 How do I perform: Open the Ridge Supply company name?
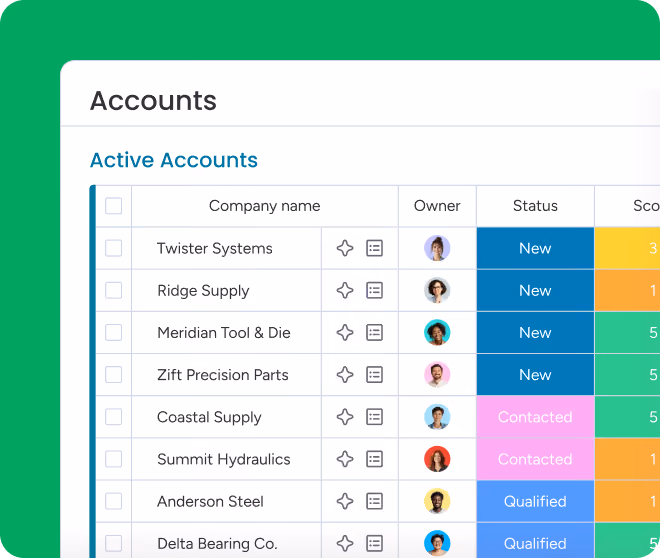tap(203, 291)
